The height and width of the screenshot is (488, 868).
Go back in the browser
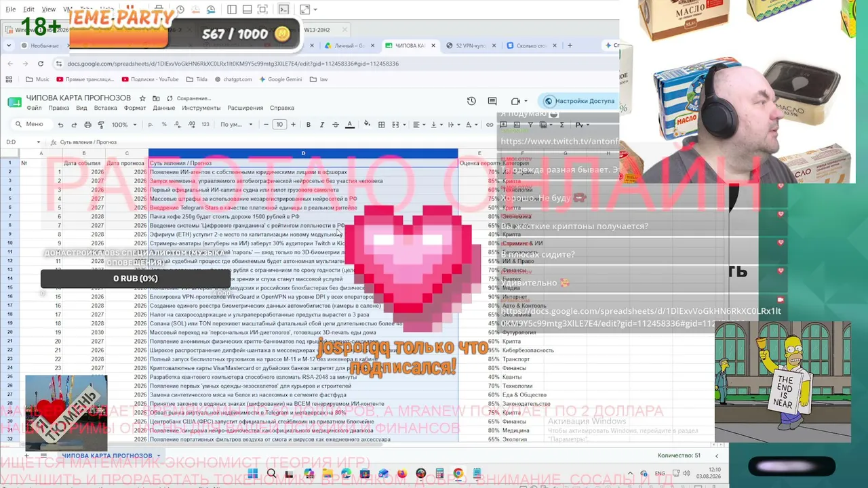click(10, 64)
